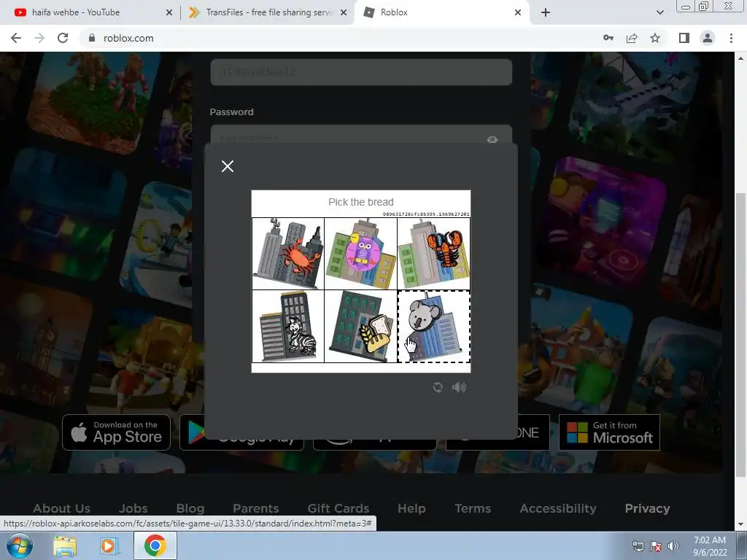
Task: Go back to the previous page
Action: tap(16, 38)
